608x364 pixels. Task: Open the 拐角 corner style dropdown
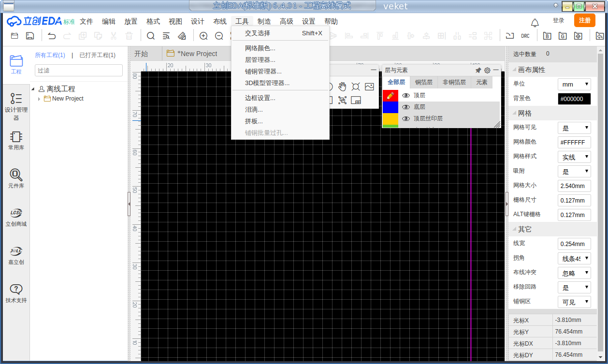(x=574, y=258)
